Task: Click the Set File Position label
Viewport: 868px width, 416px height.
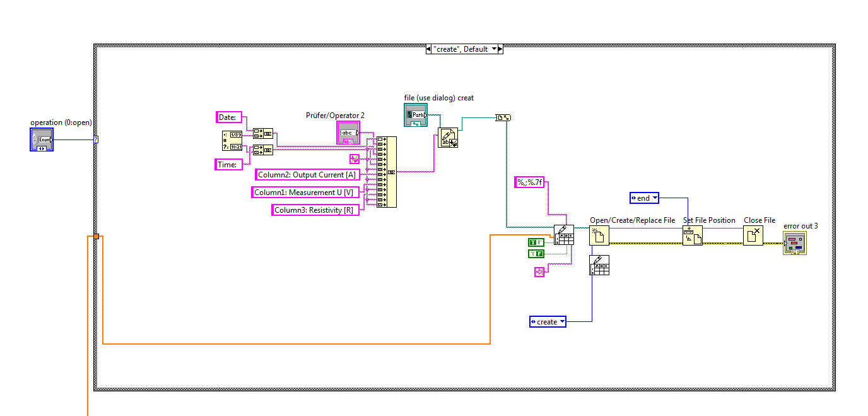Action: (x=710, y=220)
